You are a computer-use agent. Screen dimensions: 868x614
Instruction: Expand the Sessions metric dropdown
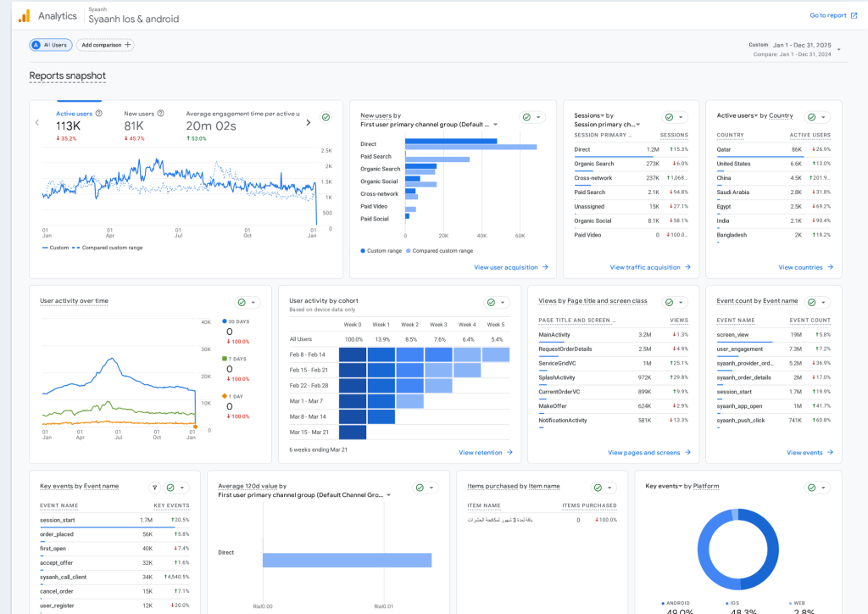coord(602,115)
